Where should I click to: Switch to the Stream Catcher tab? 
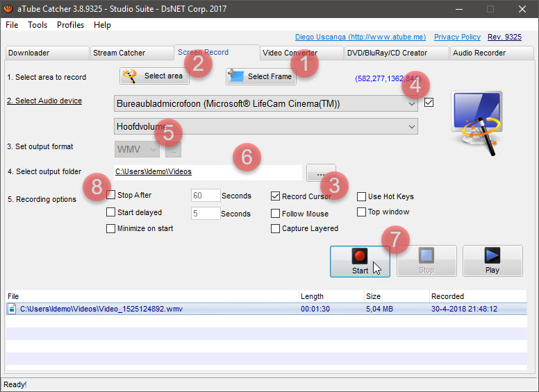132,53
